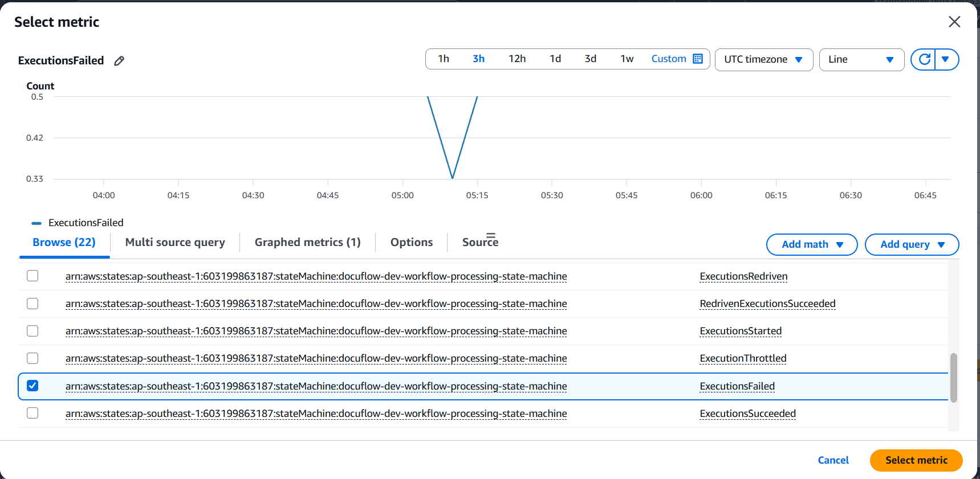Click the ExecutionThrottled metric name

tap(743, 358)
